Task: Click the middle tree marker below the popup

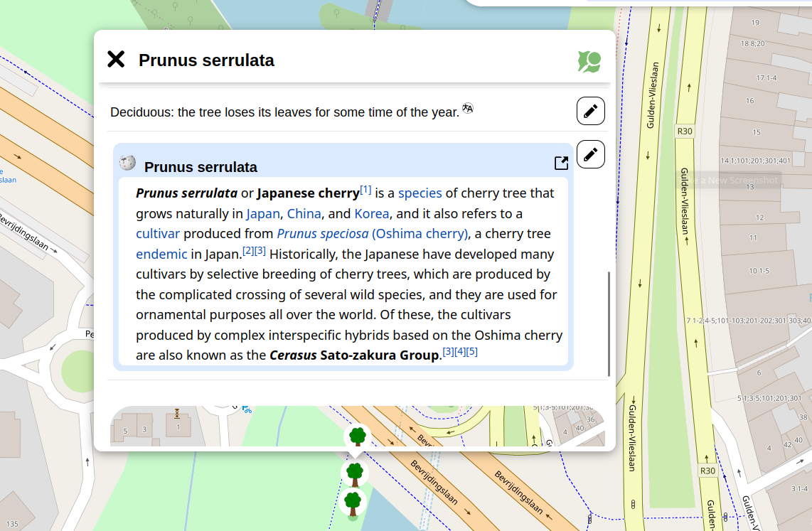Action: [355, 473]
